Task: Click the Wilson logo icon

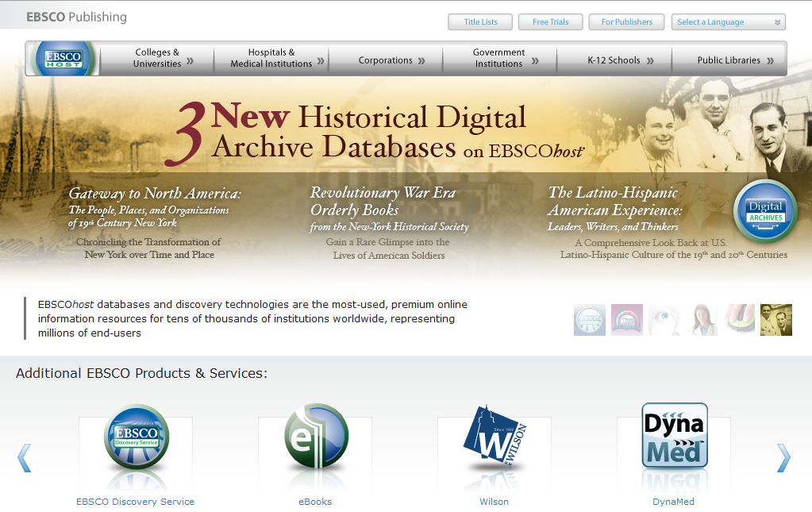Action: coord(495,437)
